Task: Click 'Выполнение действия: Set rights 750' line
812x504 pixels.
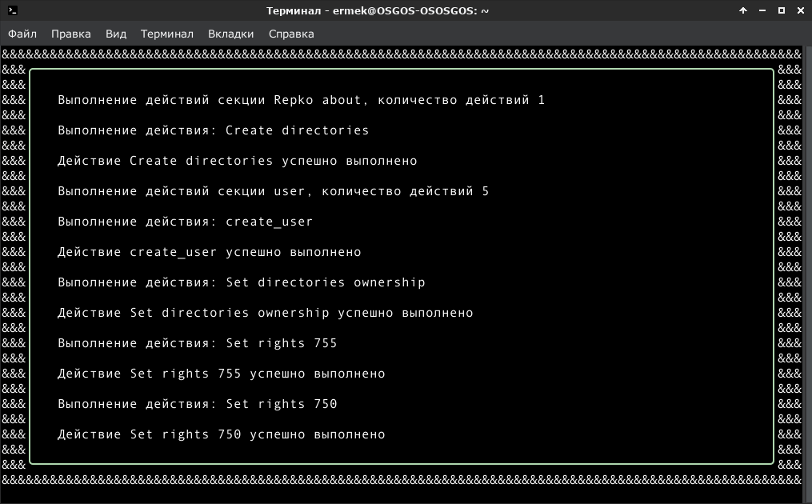Action: pyautogui.click(x=198, y=404)
